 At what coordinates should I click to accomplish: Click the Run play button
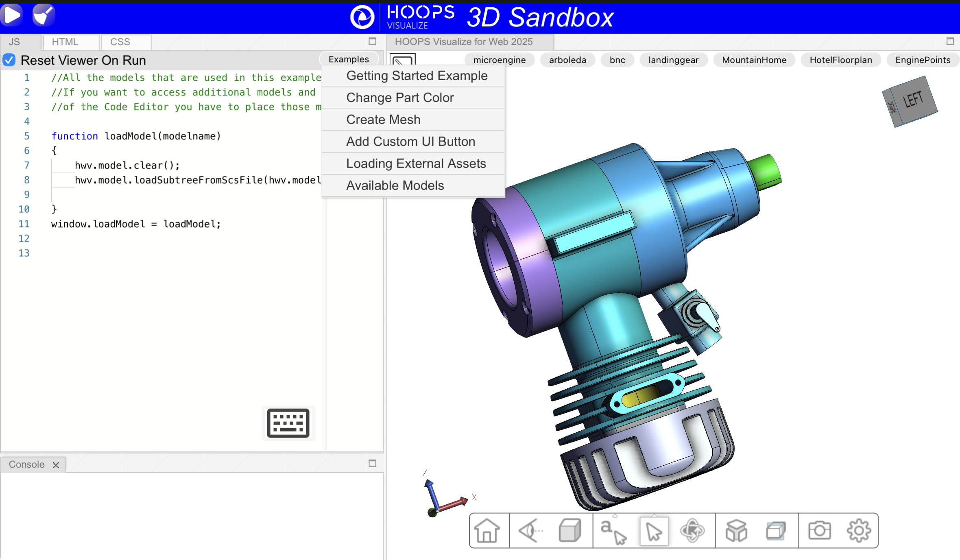(x=12, y=15)
